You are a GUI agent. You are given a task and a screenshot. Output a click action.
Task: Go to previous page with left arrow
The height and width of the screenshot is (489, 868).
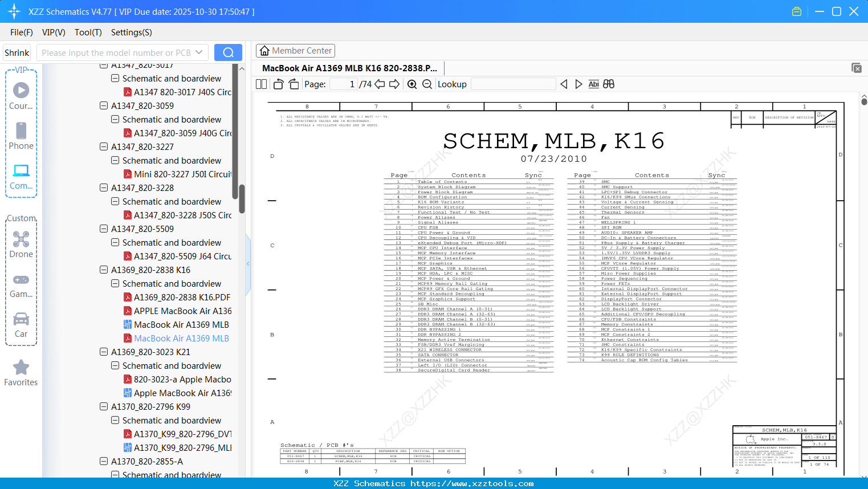380,84
